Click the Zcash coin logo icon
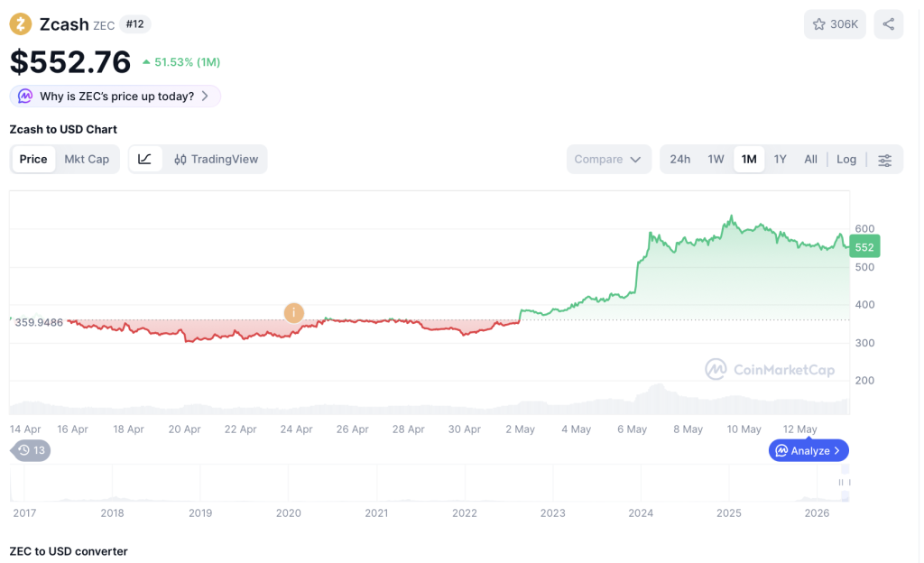The height and width of the screenshot is (563, 924). point(21,24)
